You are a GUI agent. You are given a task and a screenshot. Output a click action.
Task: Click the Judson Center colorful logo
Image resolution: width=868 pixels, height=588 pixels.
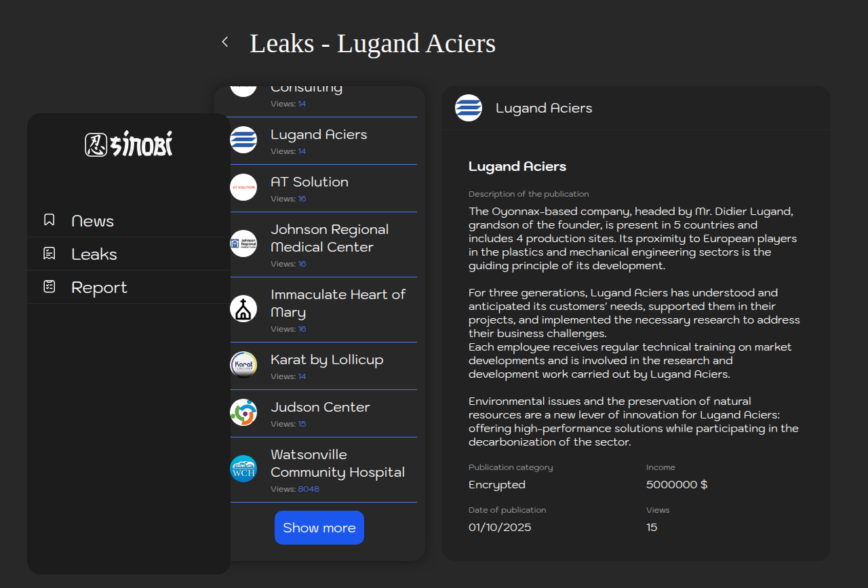[243, 412]
